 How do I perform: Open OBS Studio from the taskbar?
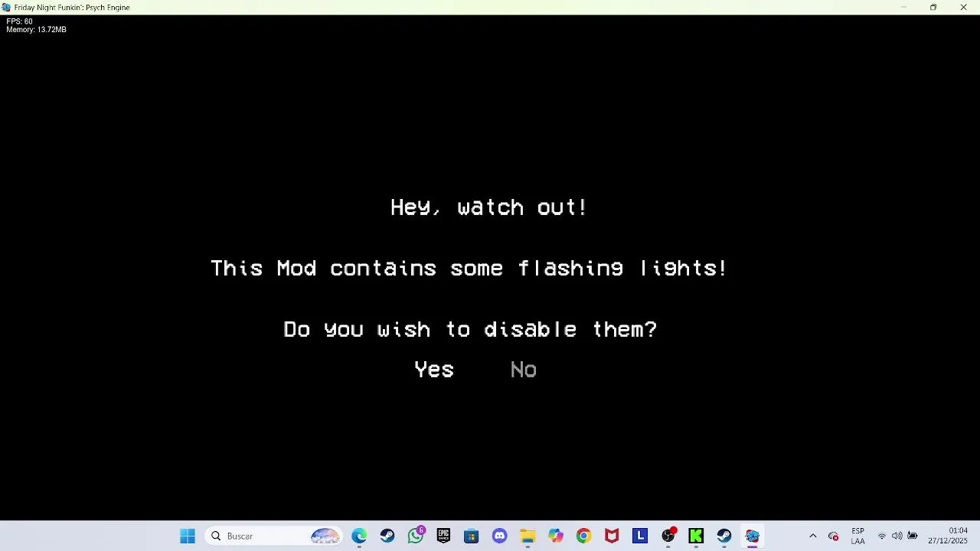(x=668, y=536)
